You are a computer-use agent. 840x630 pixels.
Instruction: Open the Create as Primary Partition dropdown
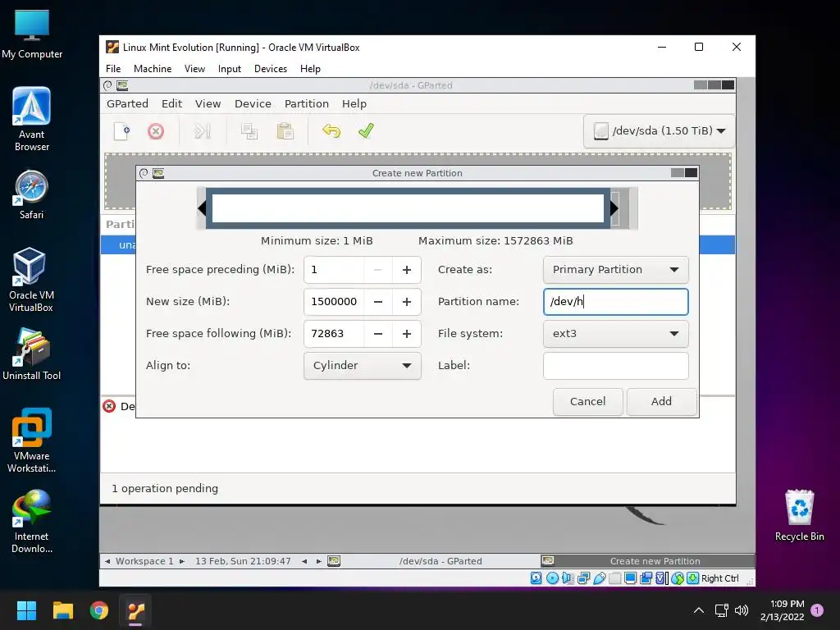tap(615, 270)
